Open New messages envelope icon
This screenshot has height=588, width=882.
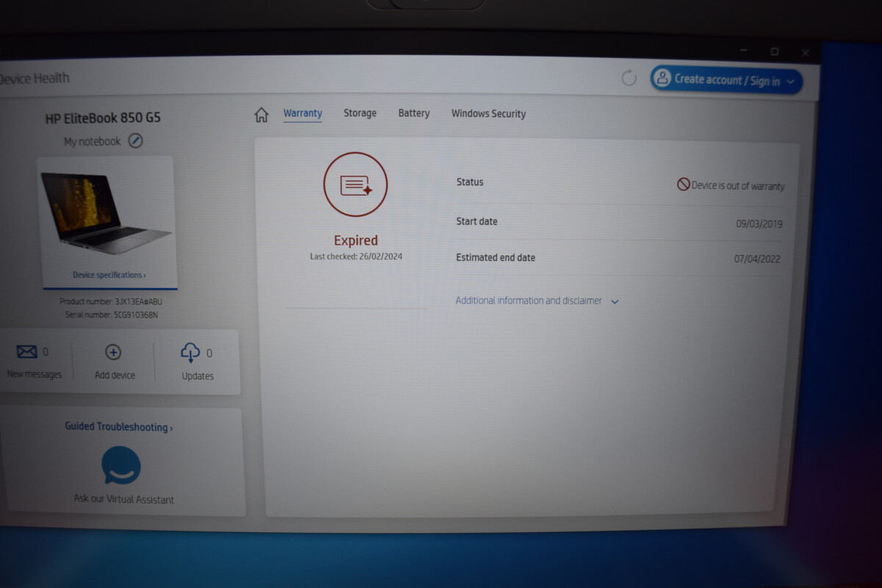(27, 352)
